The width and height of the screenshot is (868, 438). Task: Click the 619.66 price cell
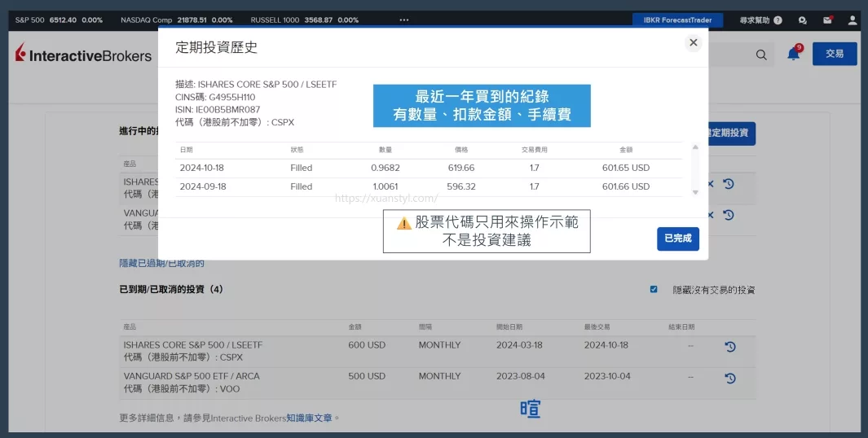(461, 168)
